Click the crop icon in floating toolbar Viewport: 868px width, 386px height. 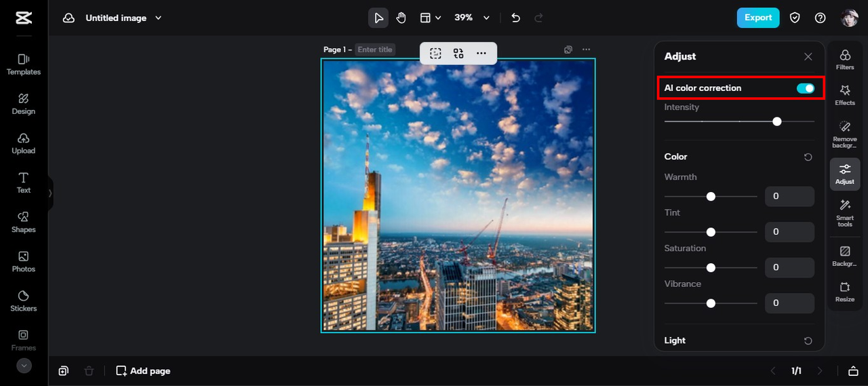click(x=435, y=53)
